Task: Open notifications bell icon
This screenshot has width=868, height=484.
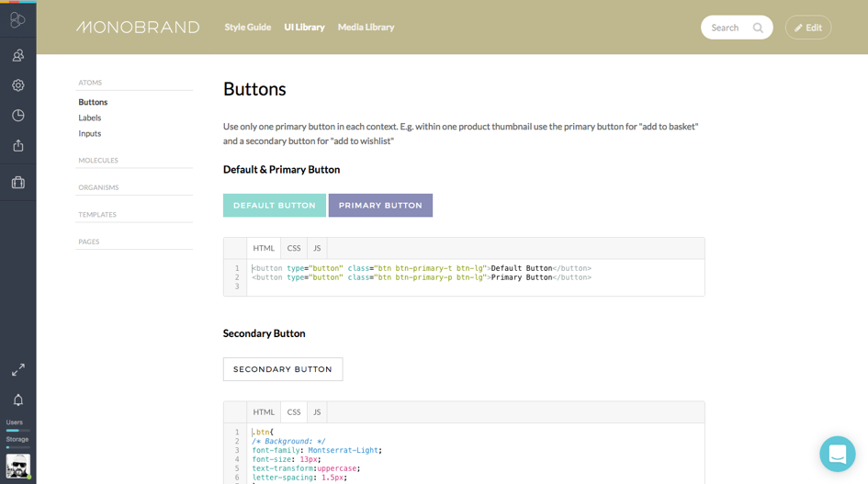Action: tap(17, 400)
